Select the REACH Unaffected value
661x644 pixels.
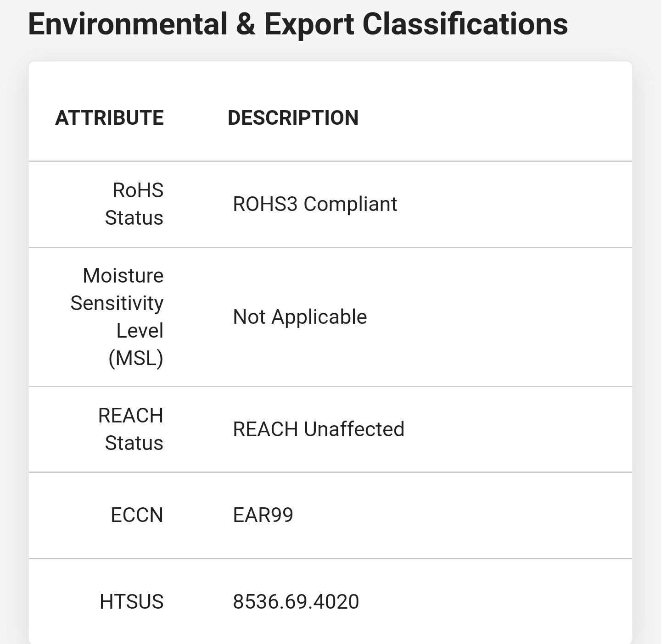pos(319,429)
